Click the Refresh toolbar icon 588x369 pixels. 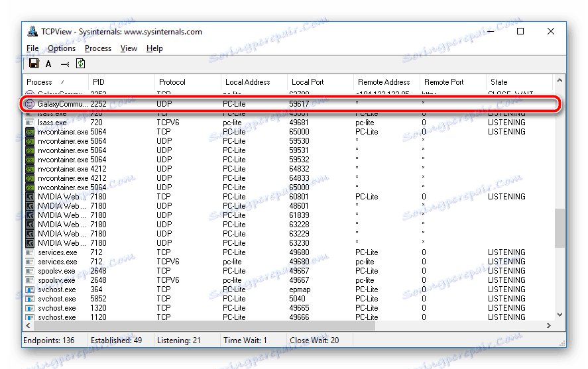81,64
